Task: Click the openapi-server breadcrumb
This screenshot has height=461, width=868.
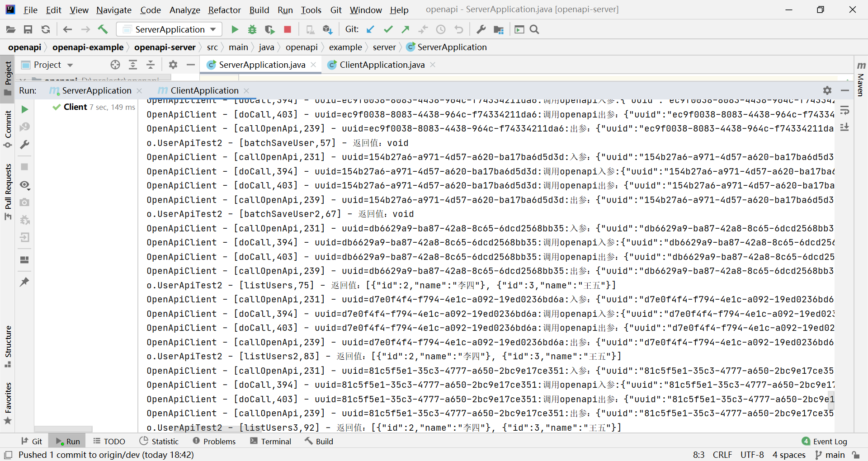Action: pyautogui.click(x=165, y=47)
